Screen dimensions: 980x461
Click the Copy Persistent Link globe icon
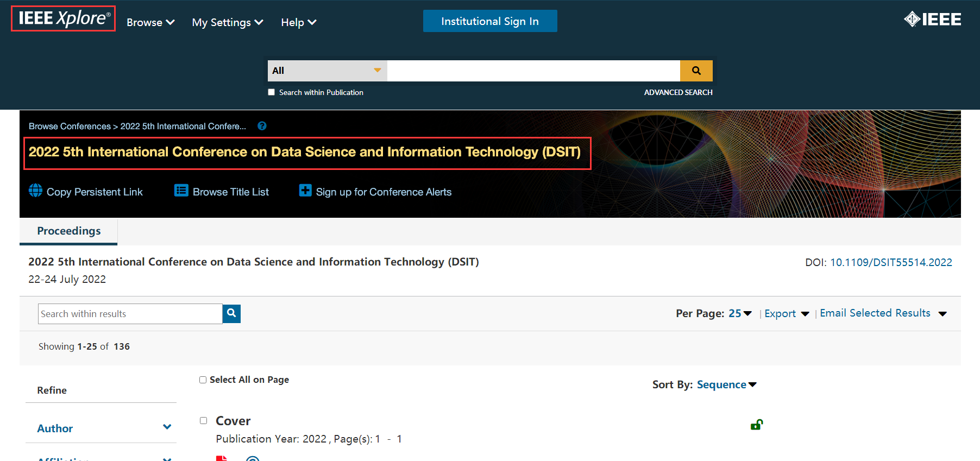point(35,191)
